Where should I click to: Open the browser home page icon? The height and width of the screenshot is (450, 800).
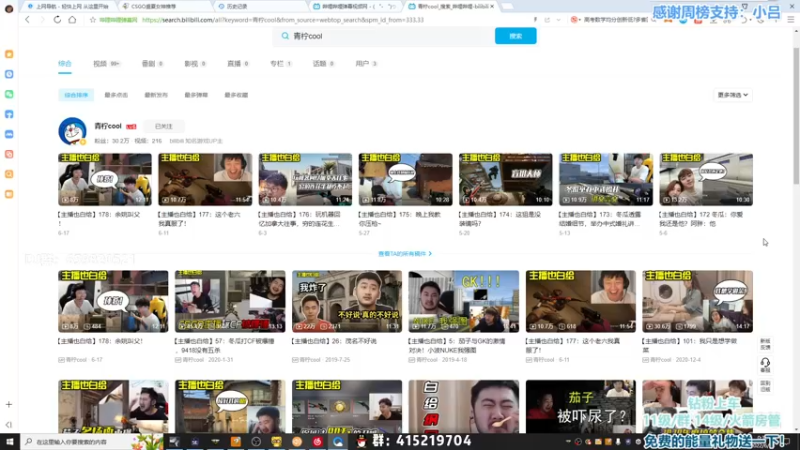coord(72,20)
